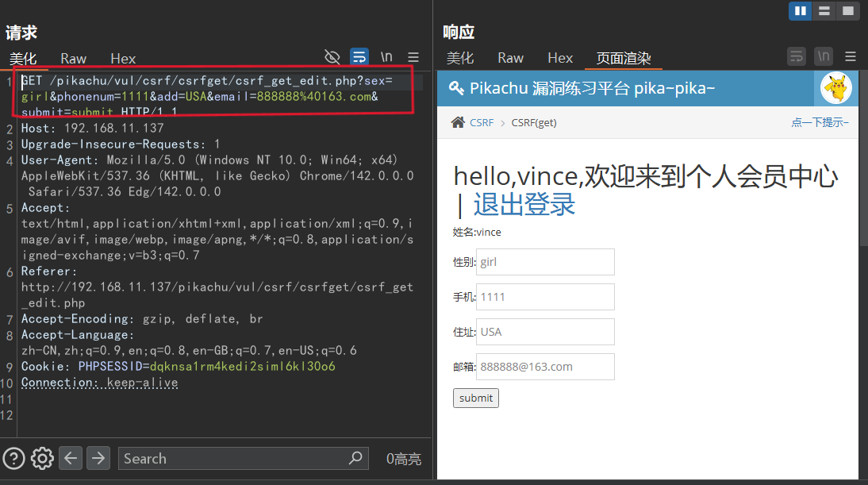Viewport: 868px width, 485px height.
Task: Open search settings gear icon
Action: pyautogui.click(x=42, y=458)
